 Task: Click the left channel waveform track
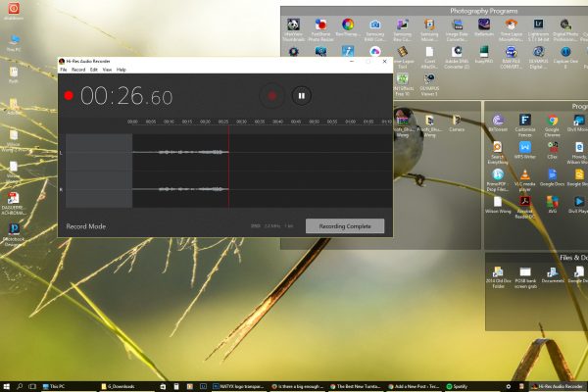176,152
